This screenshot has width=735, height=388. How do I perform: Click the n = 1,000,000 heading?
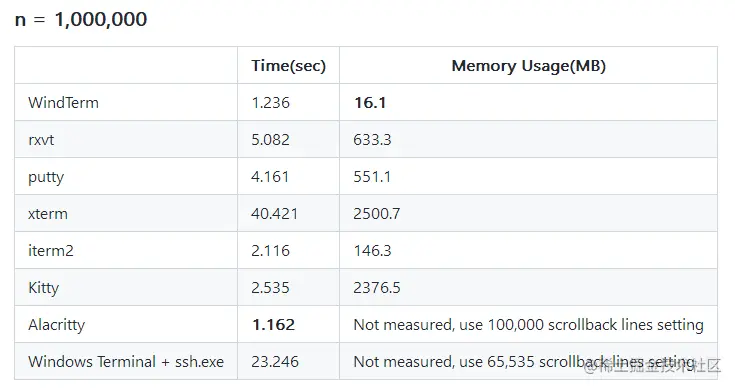click(x=81, y=20)
